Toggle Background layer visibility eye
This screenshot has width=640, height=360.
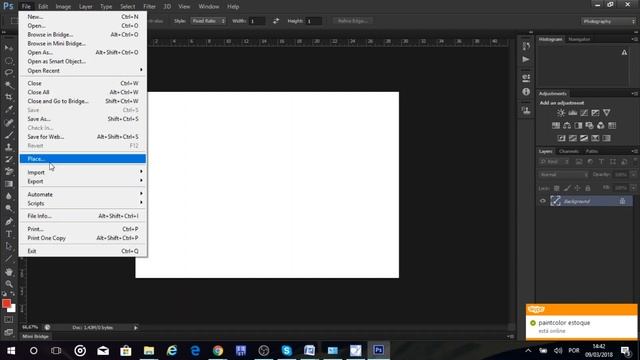(543, 201)
